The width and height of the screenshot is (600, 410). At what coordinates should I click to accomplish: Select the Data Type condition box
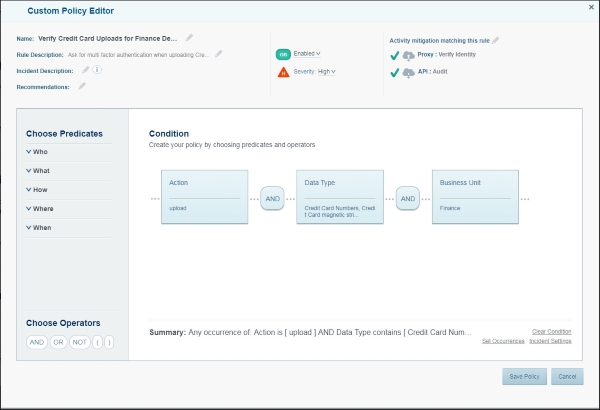point(340,196)
